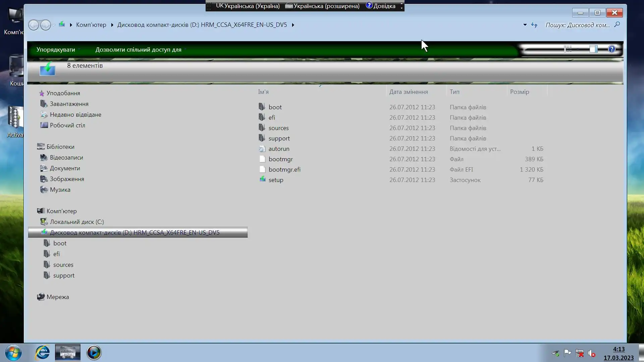Sort files by Дата змінення column
Screen dimensions: 644x362
coord(408,92)
